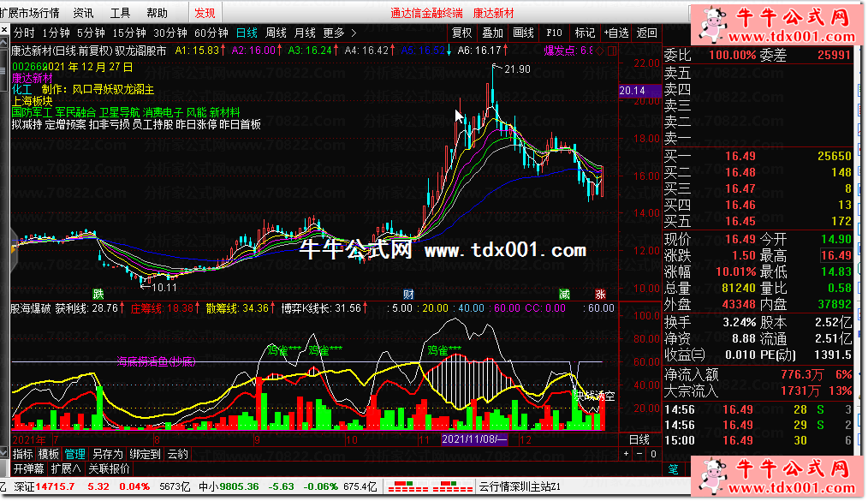The width and height of the screenshot is (868, 501).
Task: Expand the 更多 periods dropdown
Action: click(340, 33)
